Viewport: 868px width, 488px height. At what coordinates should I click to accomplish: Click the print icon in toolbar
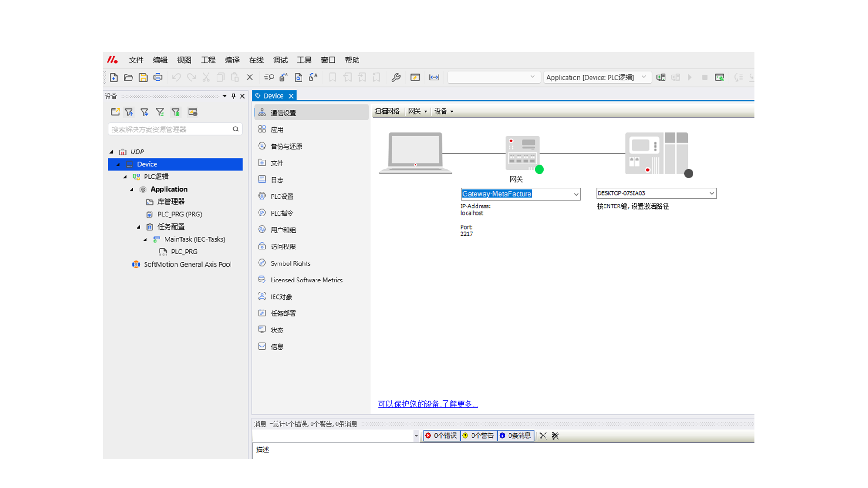pyautogui.click(x=158, y=78)
